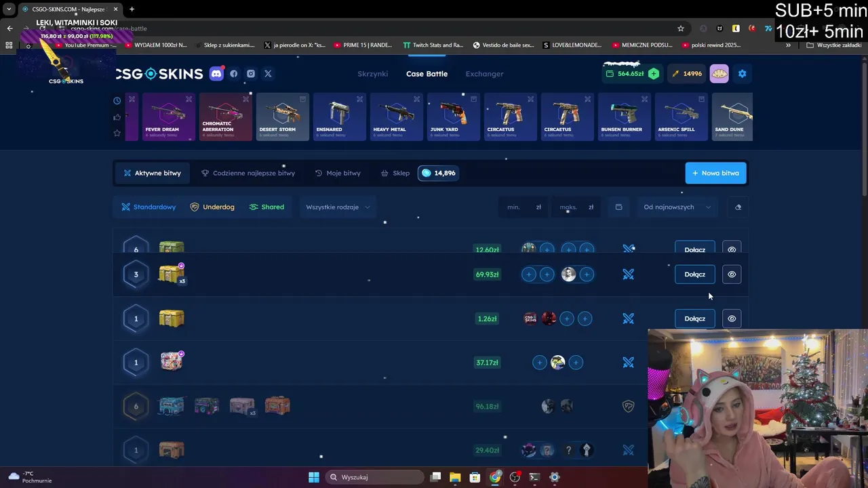
Task: Click the 14,896 gem balance badge
Action: point(438,173)
